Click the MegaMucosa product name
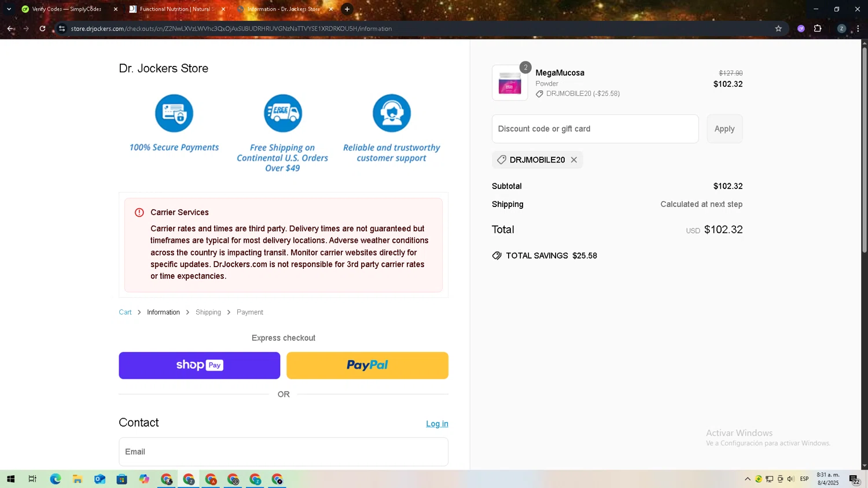The height and width of the screenshot is (488, 868). click(560, 73)
